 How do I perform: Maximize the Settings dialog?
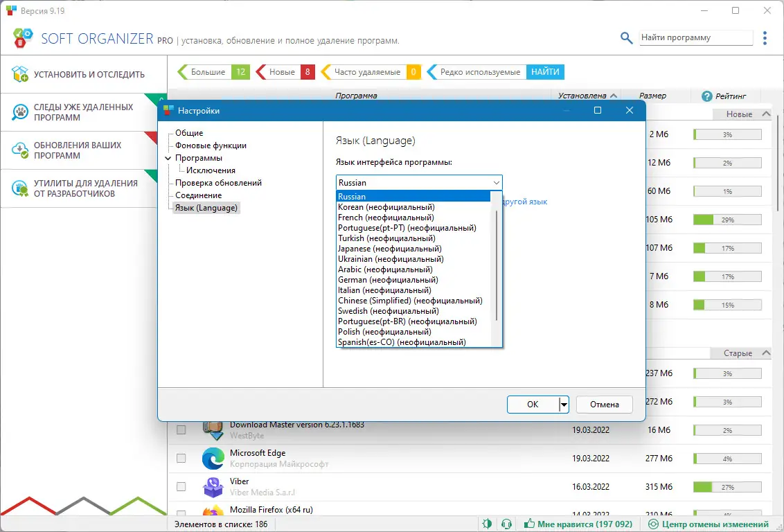pos(598,111)
